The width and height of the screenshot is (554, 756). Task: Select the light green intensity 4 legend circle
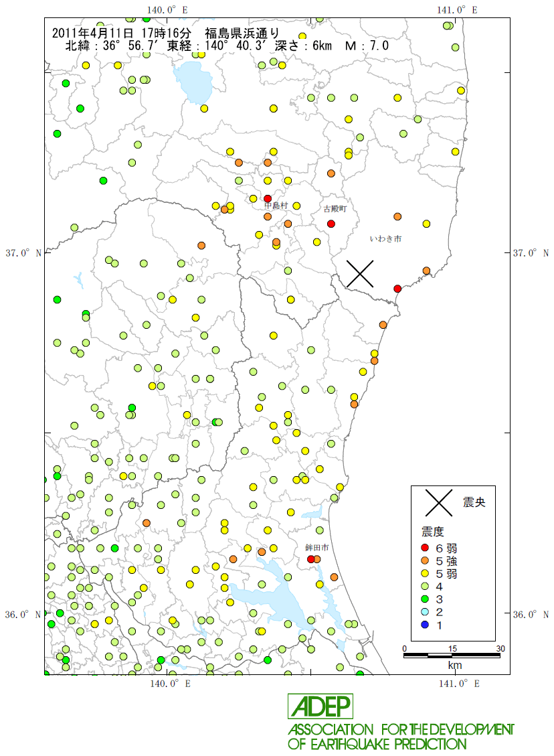click(425, 587)
